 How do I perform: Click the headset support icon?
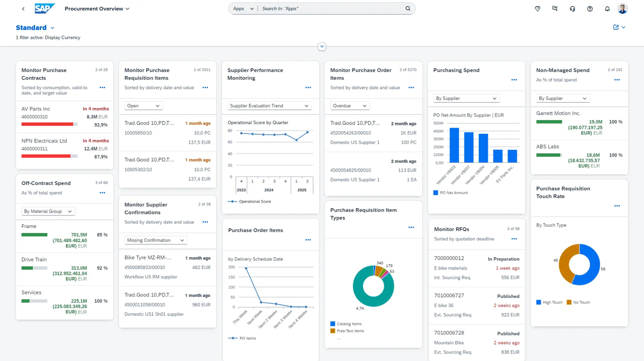(x=572, y=8)
